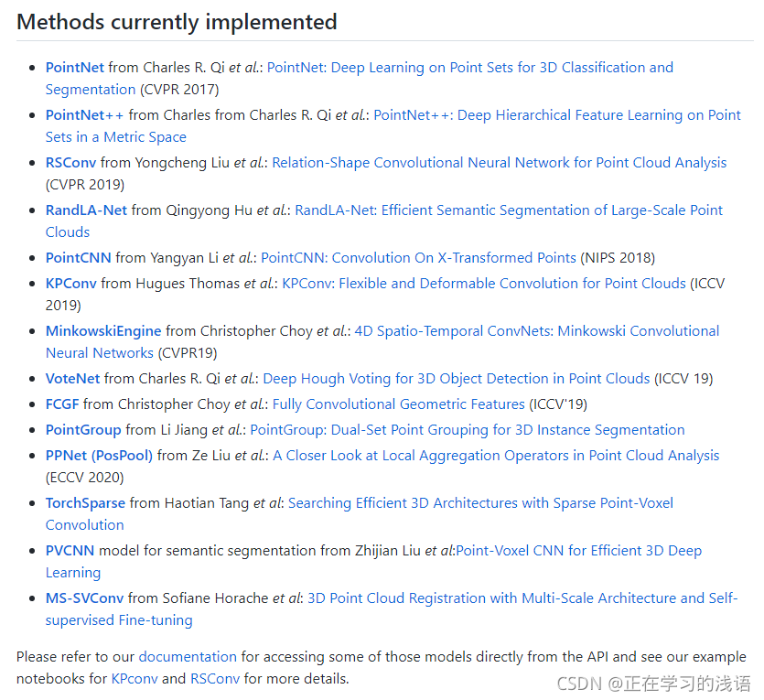
Task: Click the author name Sofiane Horache
Action: 215,598
